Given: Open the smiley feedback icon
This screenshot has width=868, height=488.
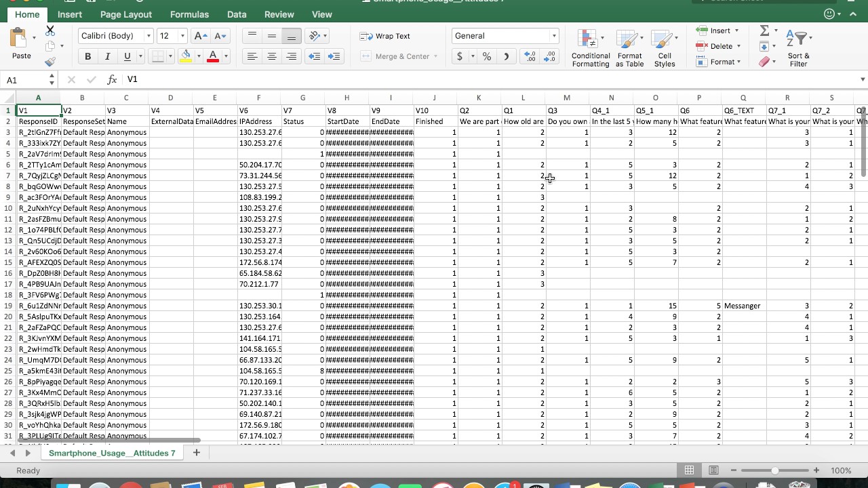Looking at the screenshot, I should 829,14.
